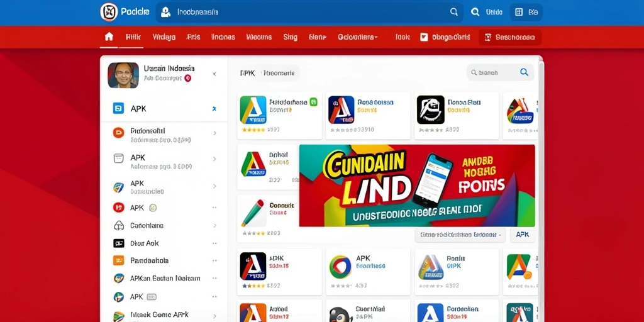Image resolution: width=644 pixels, height=322 pixels.
Task: Open the Iinonas navigation item
Action: [x=223, y=37]
